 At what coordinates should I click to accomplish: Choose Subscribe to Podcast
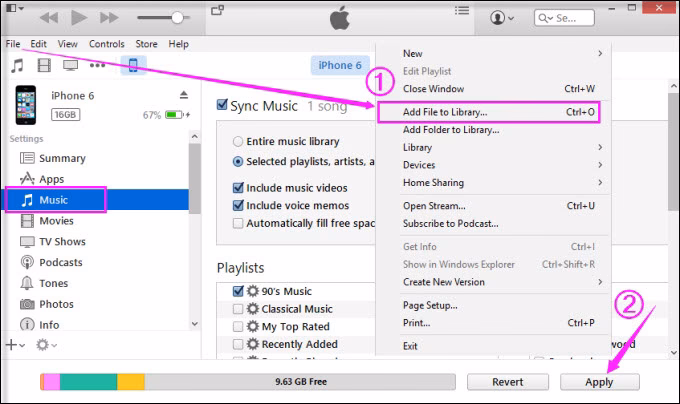(493, 224)
